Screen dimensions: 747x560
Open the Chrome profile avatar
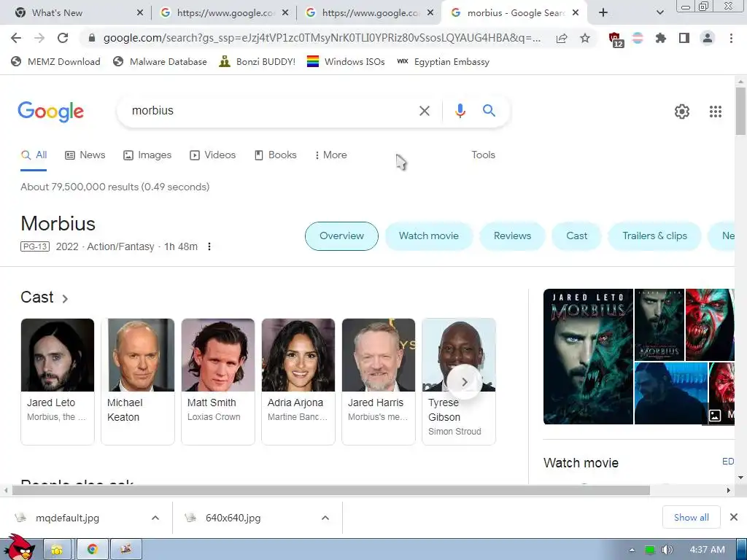coord(708,38)
